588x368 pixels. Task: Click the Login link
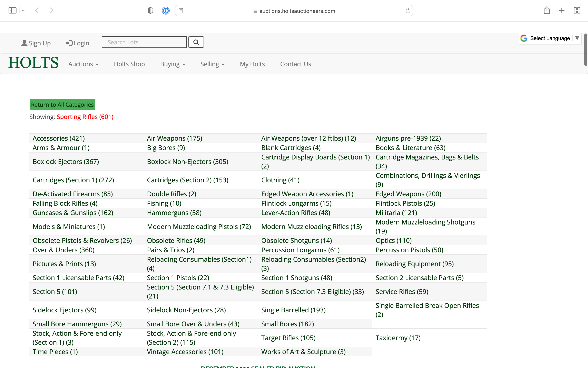click(x=78, y=43)
